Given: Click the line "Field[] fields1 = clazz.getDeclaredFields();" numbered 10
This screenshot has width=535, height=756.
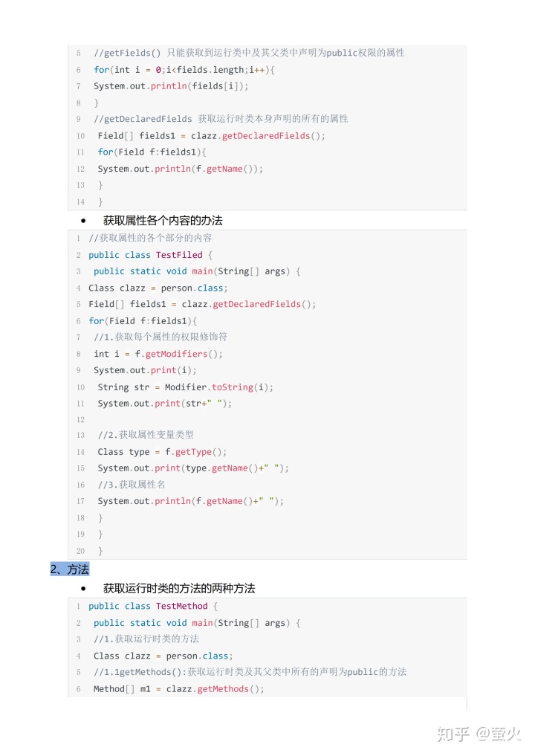Looking at the screenshot, I should coord(212,136).
